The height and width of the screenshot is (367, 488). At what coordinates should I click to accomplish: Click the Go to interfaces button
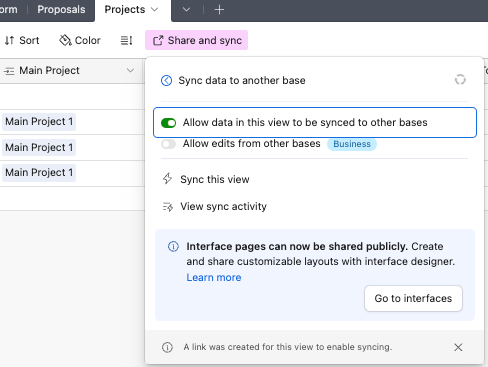click(x=413, y=298)
